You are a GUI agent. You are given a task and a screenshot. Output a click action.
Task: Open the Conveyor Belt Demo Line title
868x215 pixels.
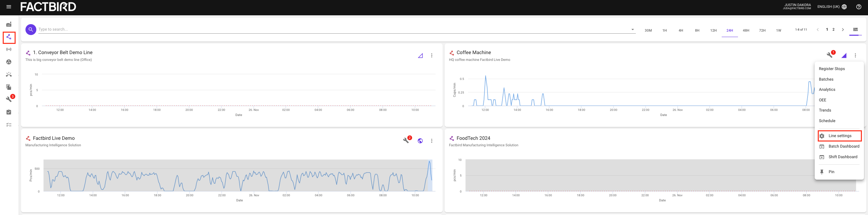[62, 52]
